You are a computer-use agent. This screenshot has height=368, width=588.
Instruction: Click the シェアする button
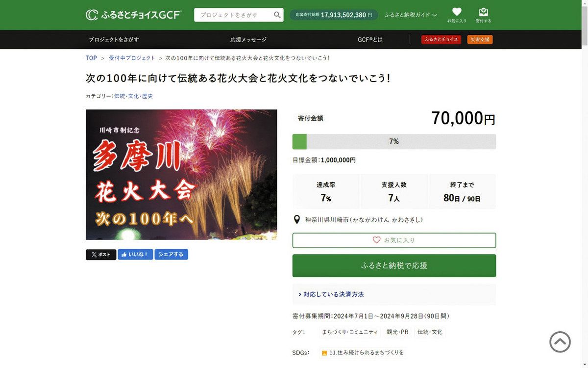pos(171,255)
